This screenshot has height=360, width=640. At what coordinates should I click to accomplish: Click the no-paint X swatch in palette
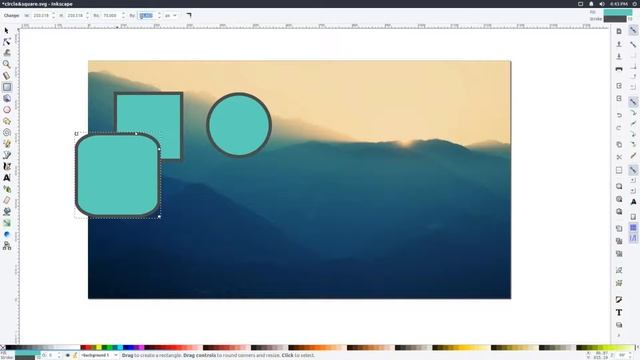pos(3,348)
